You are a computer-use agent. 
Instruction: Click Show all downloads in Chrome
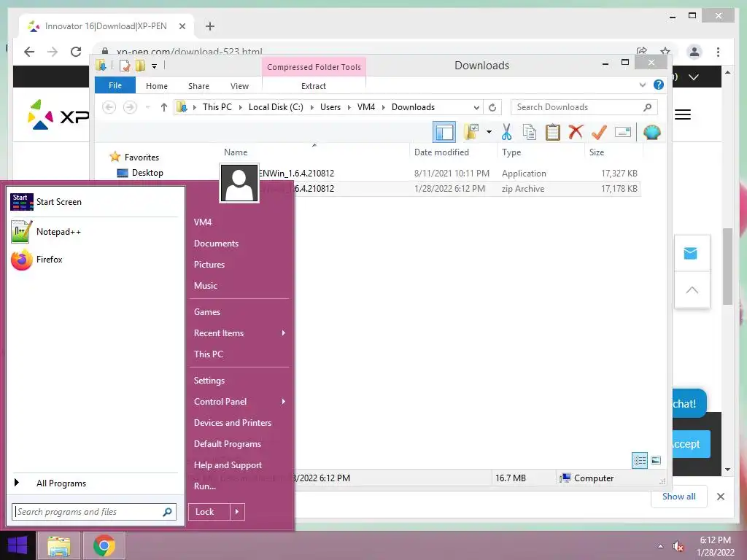(x=679, y=497)
